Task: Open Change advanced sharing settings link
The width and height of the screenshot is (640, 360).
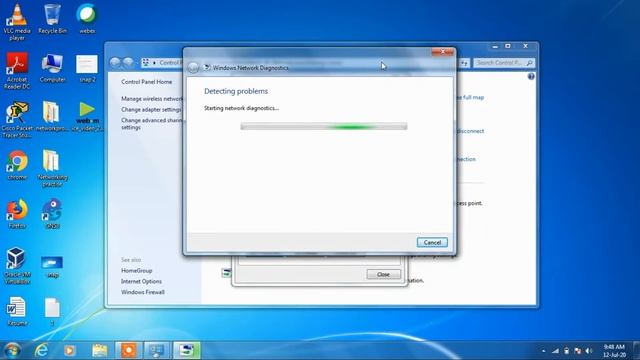Action: coord(152,124)
